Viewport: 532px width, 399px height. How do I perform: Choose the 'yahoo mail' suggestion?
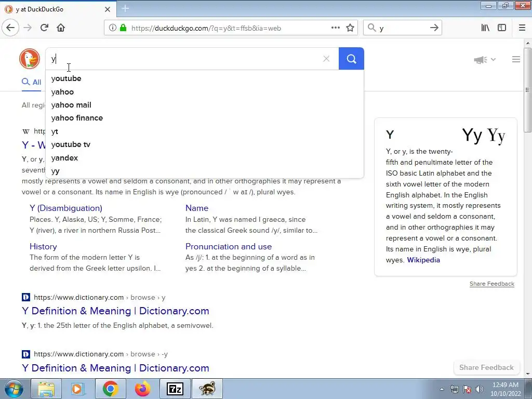click(205, 105)
